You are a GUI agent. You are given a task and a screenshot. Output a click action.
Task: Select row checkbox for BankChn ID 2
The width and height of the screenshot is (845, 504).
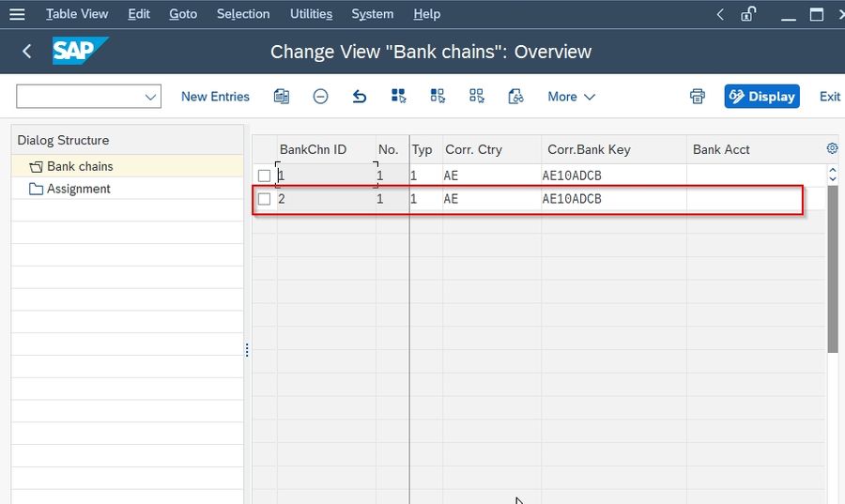click(x=264, y=199)
